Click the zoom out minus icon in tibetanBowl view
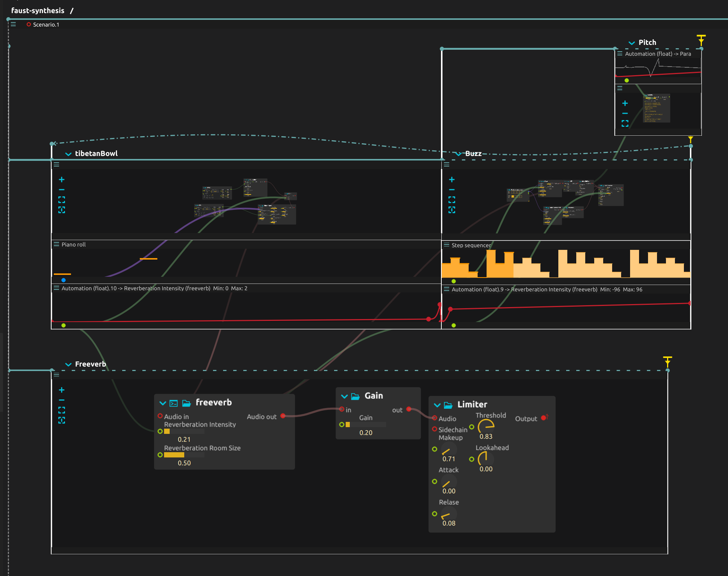Screen dimensions: 728x576 (x=62, y=190)
